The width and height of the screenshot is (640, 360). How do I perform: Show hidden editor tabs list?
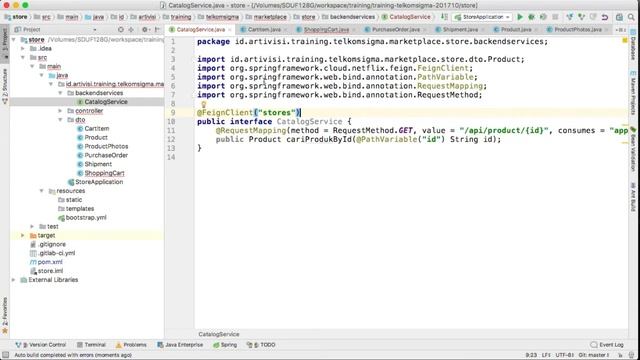(620, 30)
